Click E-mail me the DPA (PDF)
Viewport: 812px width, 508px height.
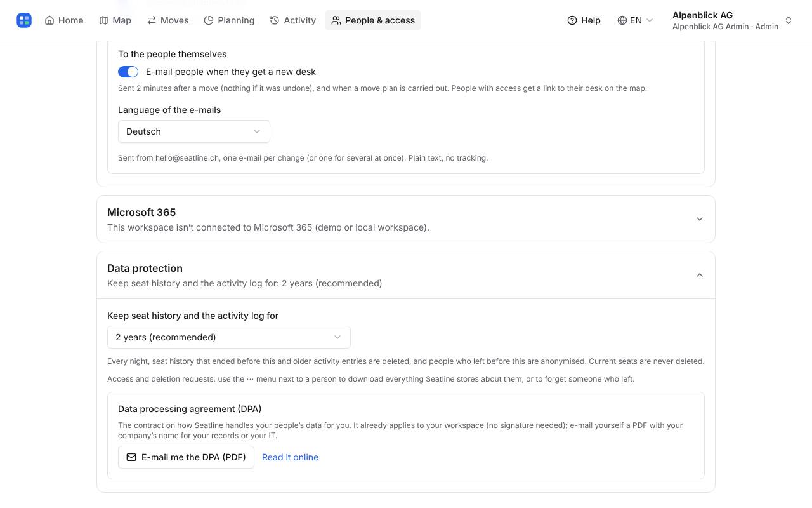click(186, 457)
